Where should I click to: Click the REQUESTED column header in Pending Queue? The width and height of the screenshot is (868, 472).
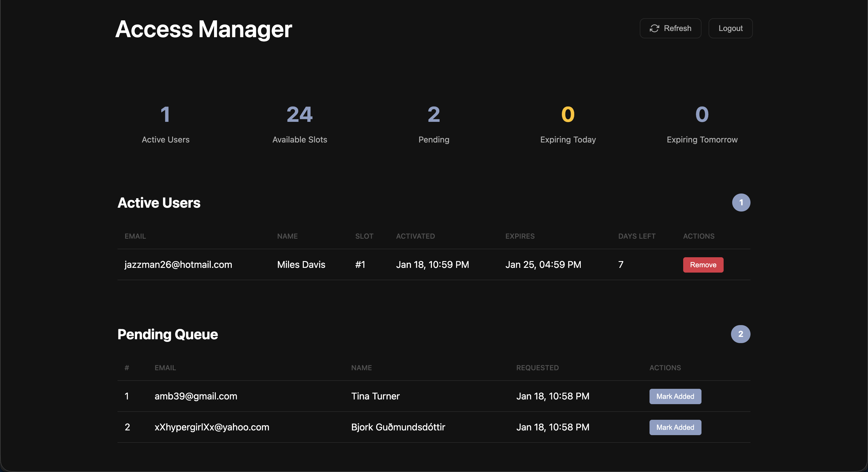(537, 368)
